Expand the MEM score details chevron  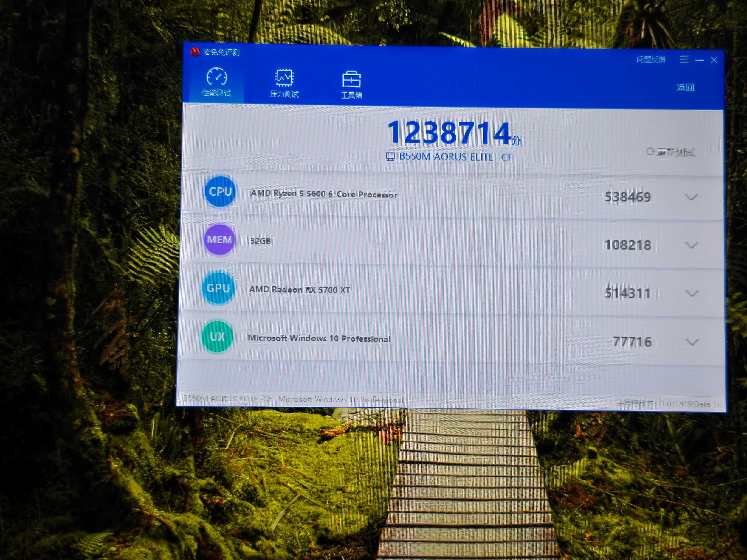tap(691, 245)
